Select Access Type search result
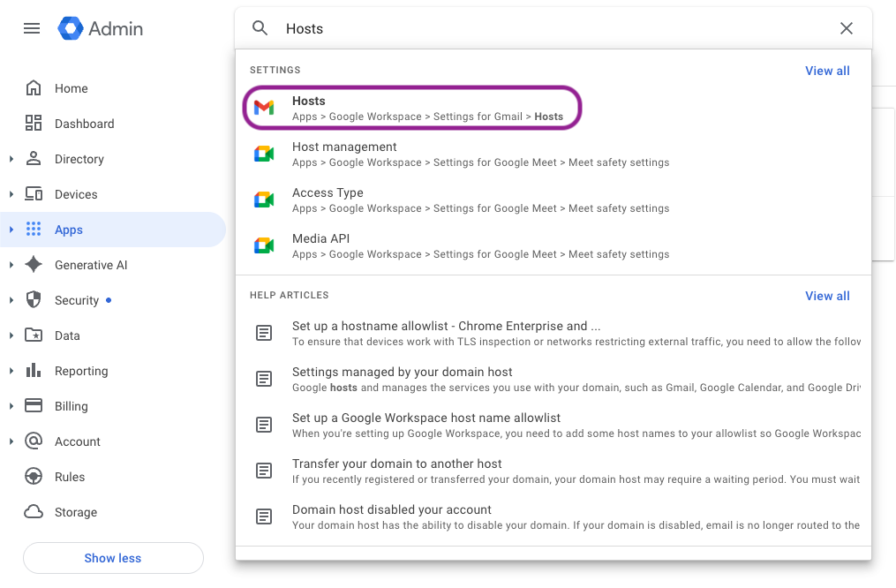The height and width of the screenshot is (588, 896). pos(328,192)
